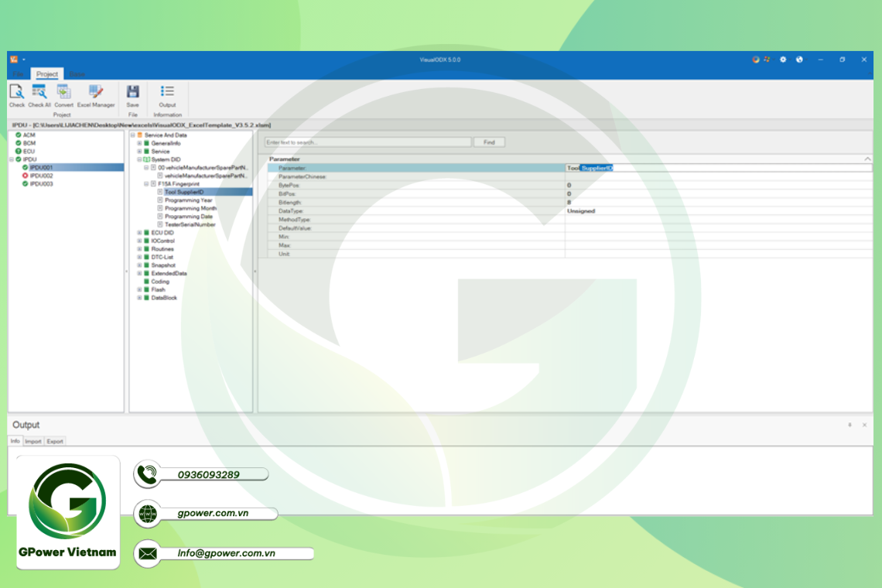This screenshot has height=588, width=882.
Task: Pin the Output panel
Action: click(850, 425)
